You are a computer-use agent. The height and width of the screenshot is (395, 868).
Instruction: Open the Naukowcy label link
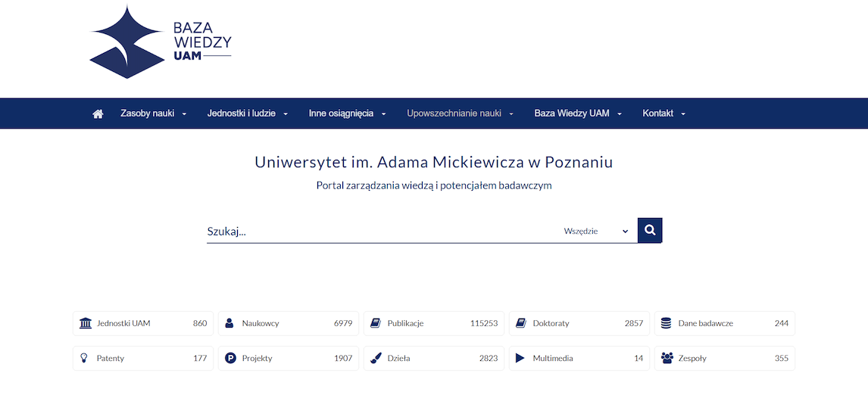(261, 324)
